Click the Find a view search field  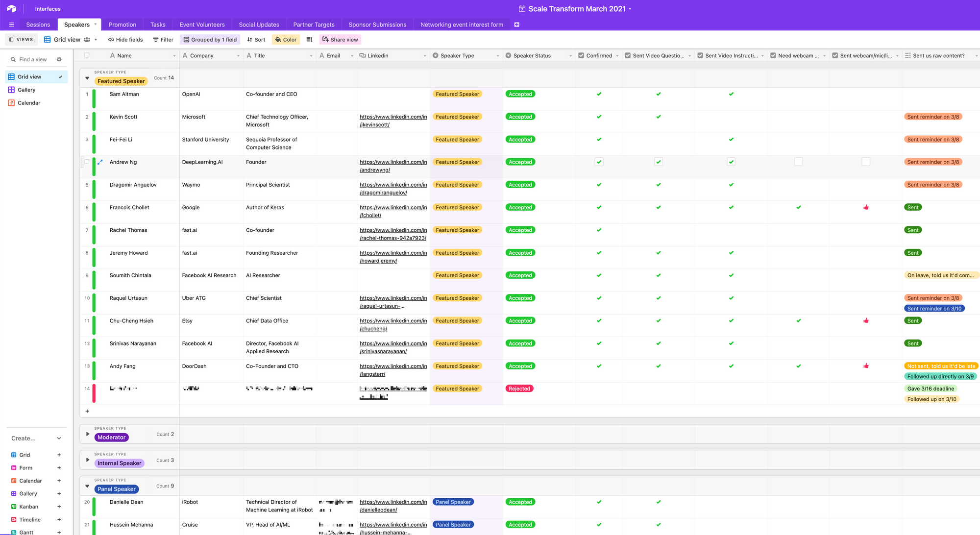point(33,59)
